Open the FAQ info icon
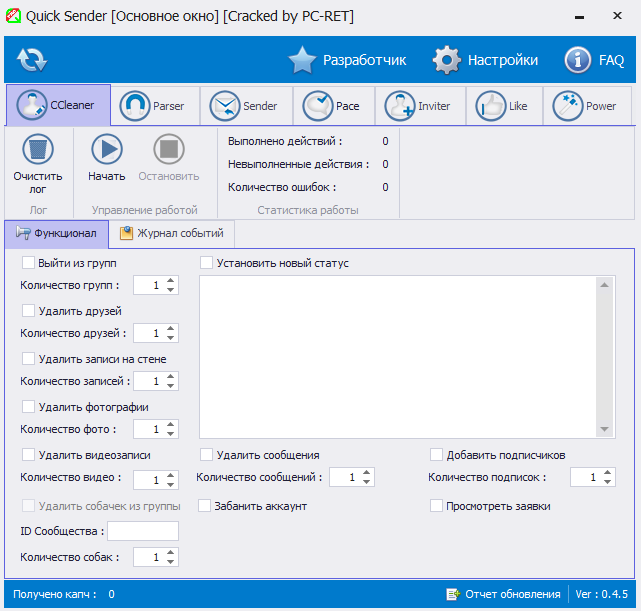 pyautogui.click(x=578, y=60)
